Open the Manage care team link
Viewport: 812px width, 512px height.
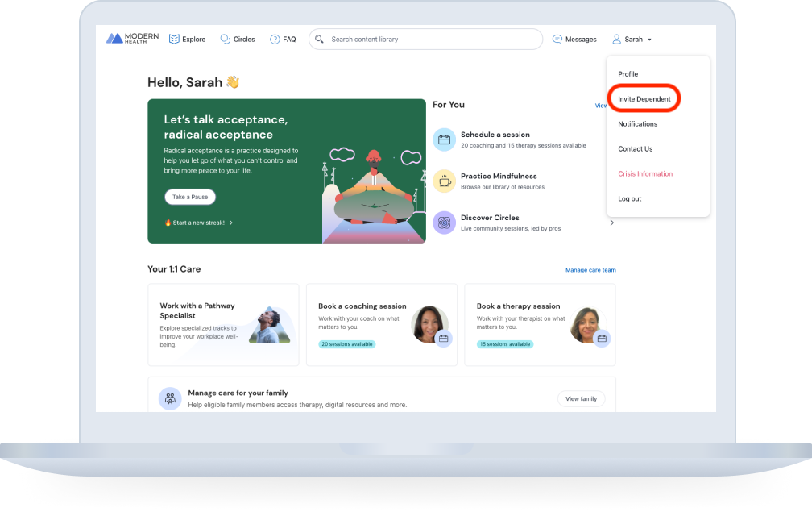point(590,270)
